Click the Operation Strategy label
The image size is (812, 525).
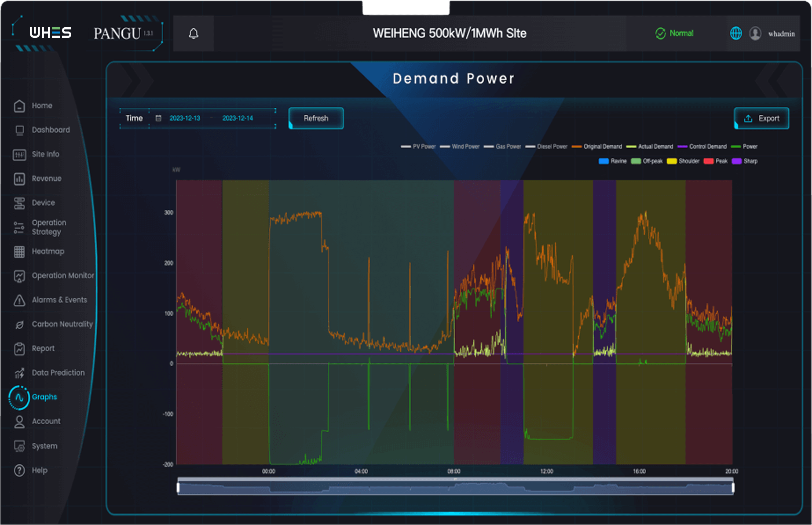click(49, 227)
